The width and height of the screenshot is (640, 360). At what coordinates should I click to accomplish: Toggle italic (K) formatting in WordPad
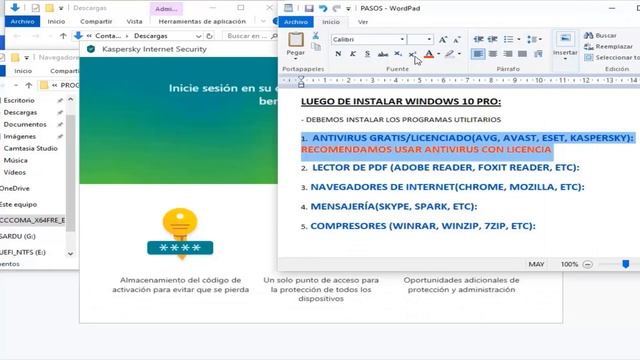coord(353,54)
